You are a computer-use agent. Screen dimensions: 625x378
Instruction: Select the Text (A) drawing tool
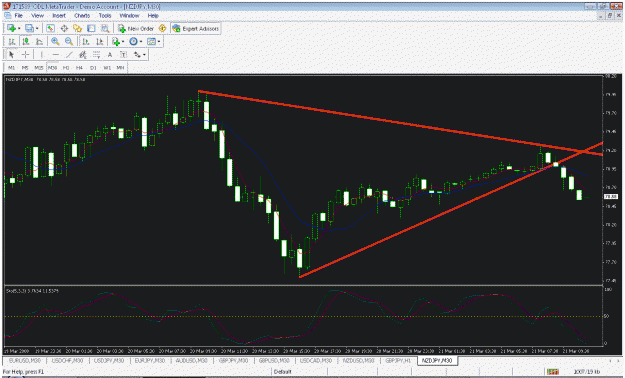[x=110, y=55]
